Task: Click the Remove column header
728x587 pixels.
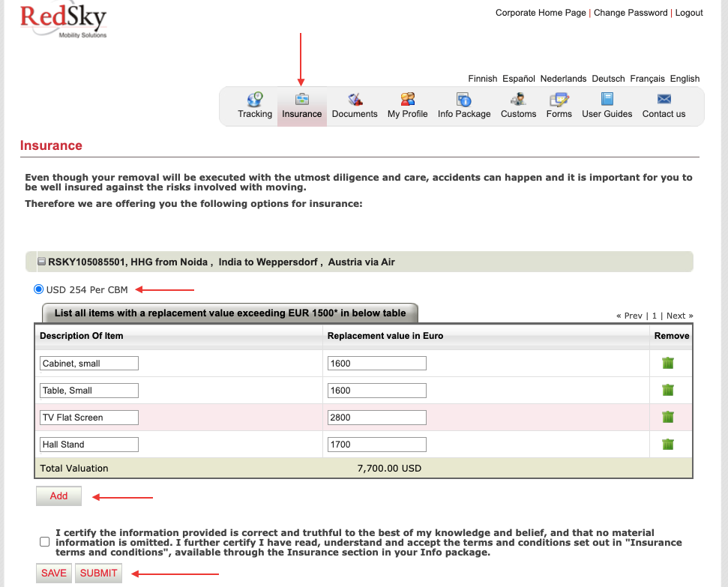Action: [x=672, y=336]
